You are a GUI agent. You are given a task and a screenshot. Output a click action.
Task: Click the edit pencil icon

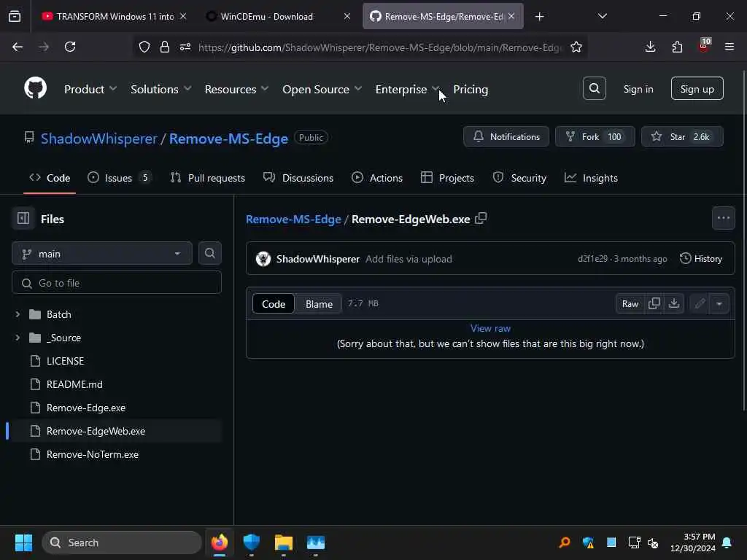point(700,303)
